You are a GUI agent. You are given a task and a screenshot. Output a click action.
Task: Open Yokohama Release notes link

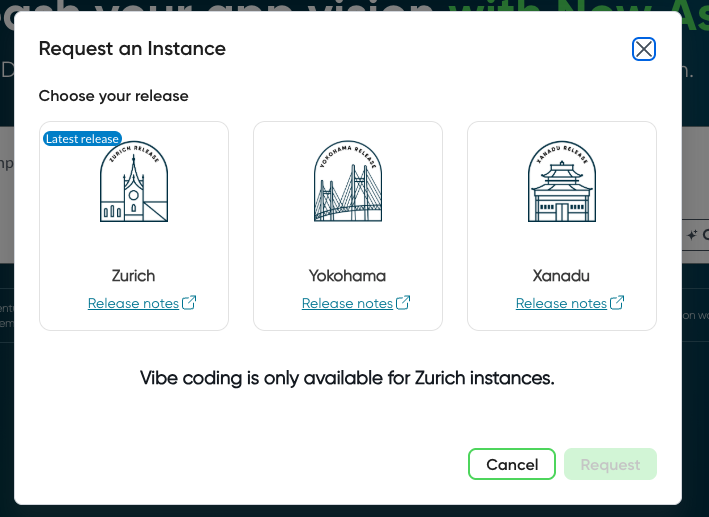(x=347, y=303)
